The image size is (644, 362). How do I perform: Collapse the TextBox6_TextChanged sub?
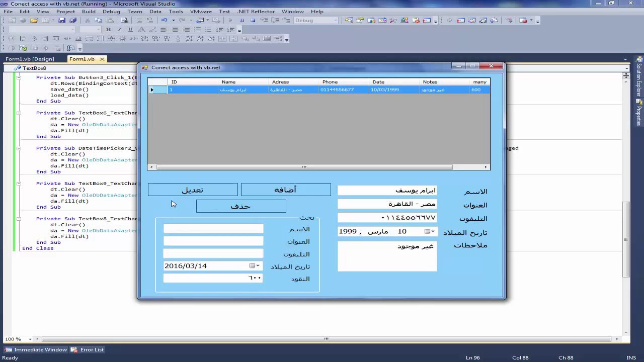19,113
